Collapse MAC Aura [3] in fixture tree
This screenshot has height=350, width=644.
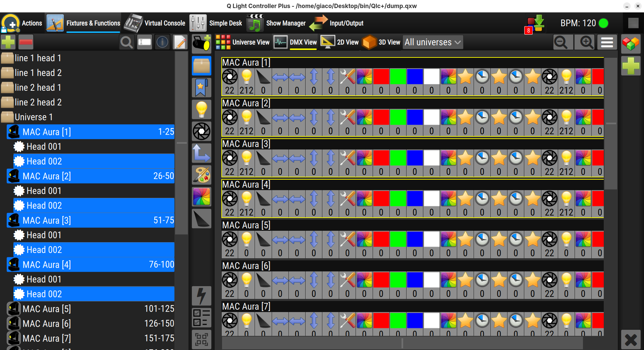(x=91, y=221)
